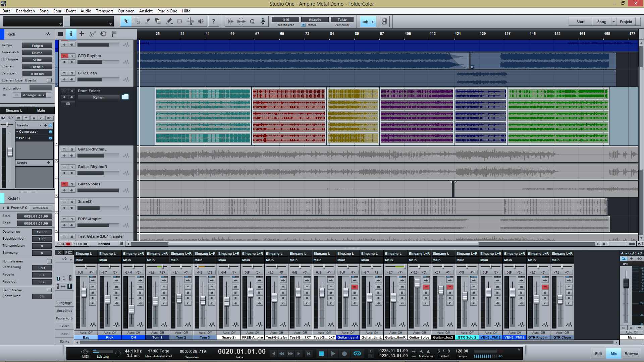Open the Hilfe menu
This screenshot has width=644, height=362.
(186, 11)
